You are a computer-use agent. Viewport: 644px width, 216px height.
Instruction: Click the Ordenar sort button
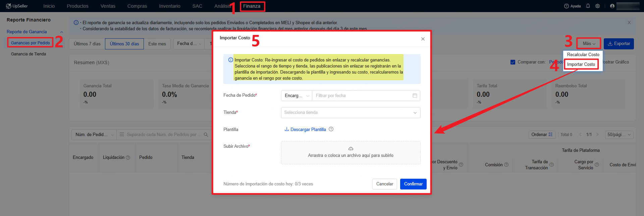click(542, 135)
